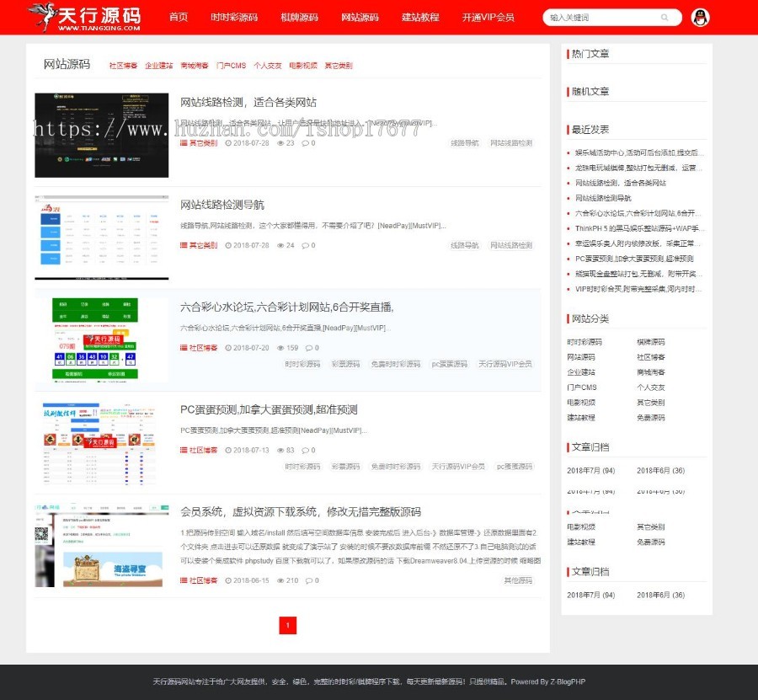Open recent post VIP时时彩合买 in sidebar
The width and height of the screenshot is (758, 700).
[x=638, y=289]
